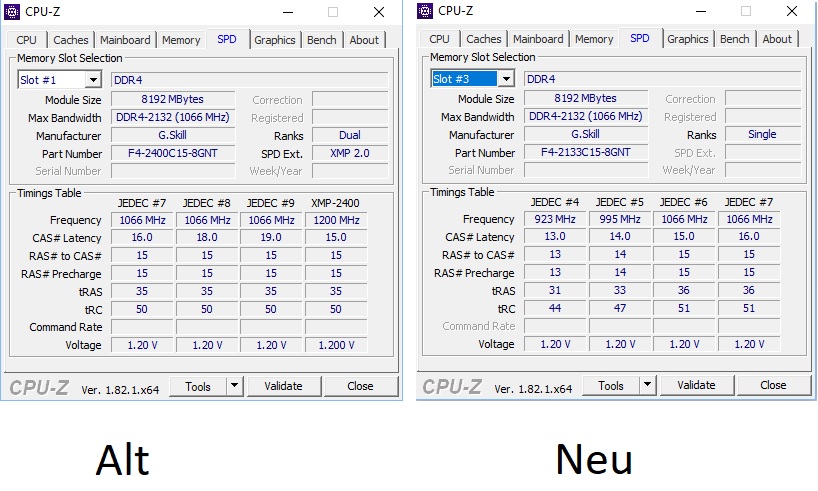Click 1200 MHz XMP-2400 frequency cell

pyautogui.click(x=336, y=220)
